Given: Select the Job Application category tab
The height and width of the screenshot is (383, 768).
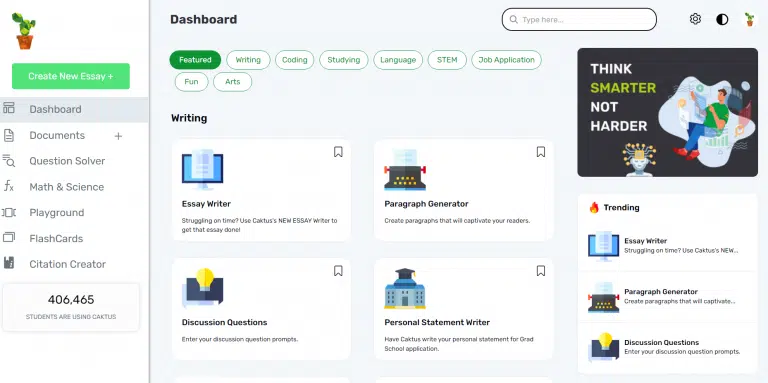Looking at the screenshot, I should tap(506, 60).
